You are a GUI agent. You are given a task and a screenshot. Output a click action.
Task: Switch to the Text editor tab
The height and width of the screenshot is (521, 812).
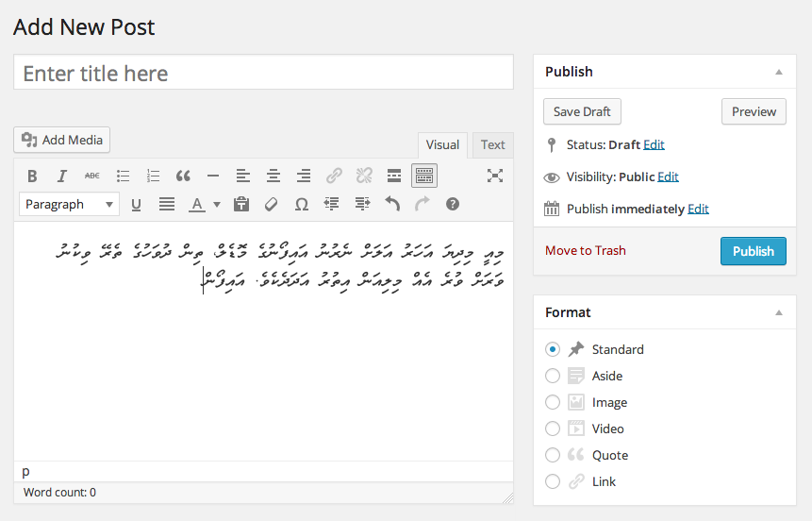point(492,144)
